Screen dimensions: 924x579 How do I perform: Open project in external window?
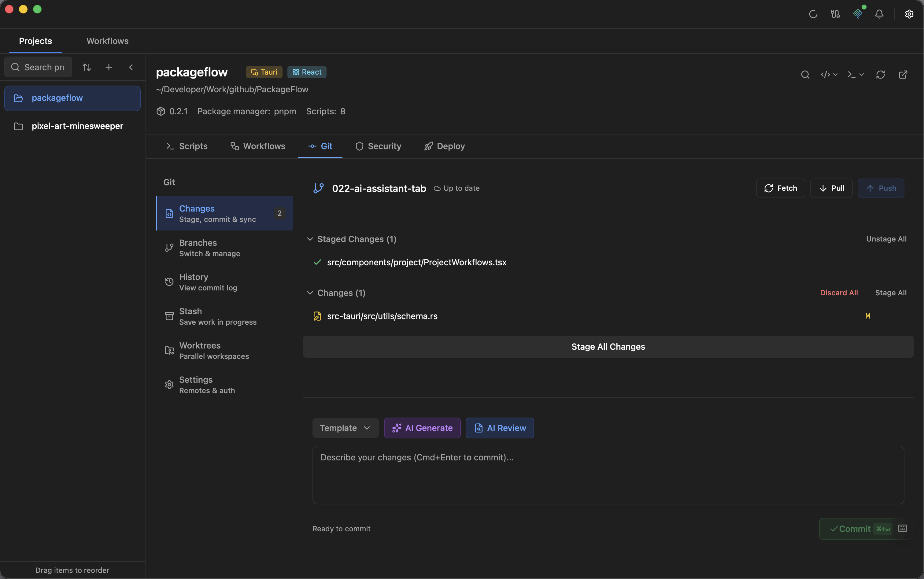903,74
